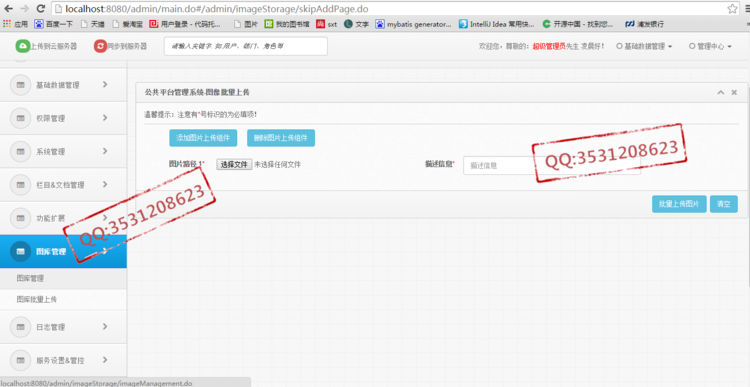Click the red sync to server icon
Viewport: 750px width, 387px height.
[100, 46]
